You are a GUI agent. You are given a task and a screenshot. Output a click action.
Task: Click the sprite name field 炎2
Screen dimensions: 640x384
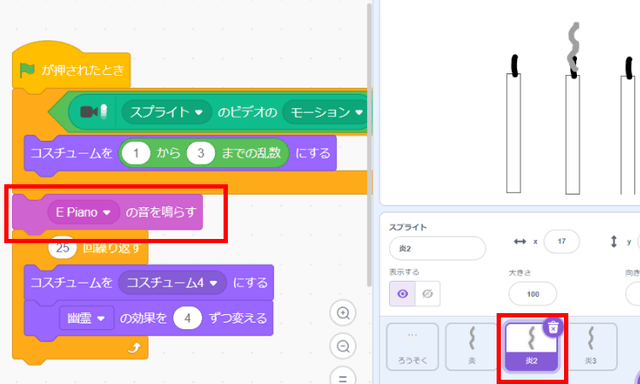437,248
